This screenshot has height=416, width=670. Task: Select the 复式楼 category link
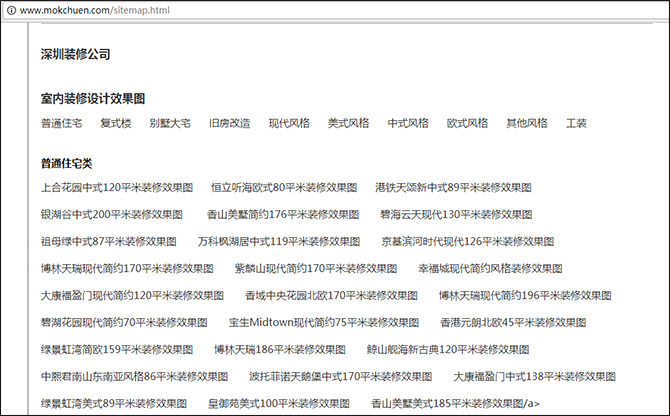coord(116,123)
